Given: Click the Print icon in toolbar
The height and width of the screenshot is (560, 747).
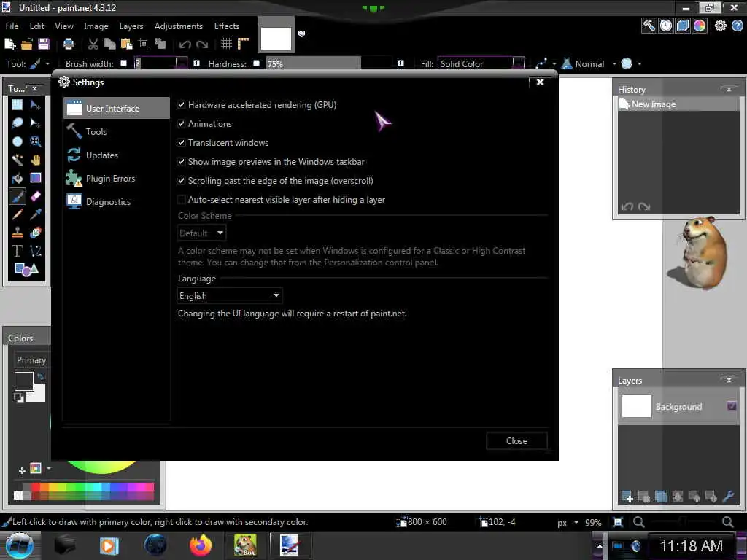Looking at the screenshot, I should pyautogui.click(x=69, y=44).
